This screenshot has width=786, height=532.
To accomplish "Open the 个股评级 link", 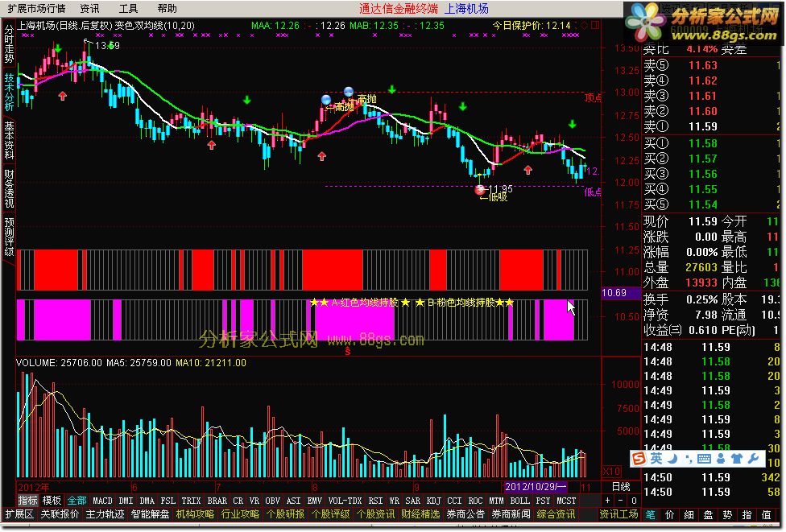I will (x=330, y=514).
